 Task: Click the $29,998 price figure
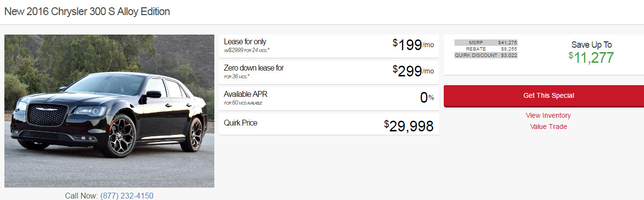(409, 126)
